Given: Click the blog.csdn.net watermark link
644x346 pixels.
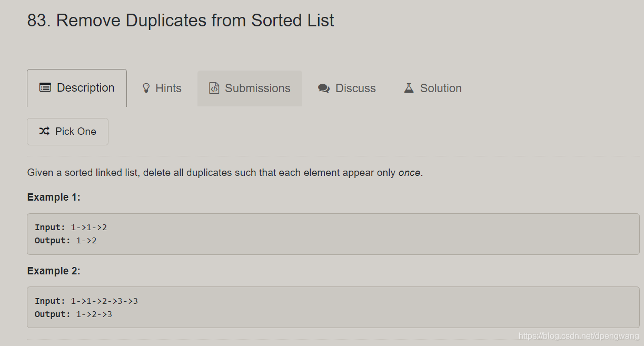Looking at the screenshot, I should click(578, 336).
